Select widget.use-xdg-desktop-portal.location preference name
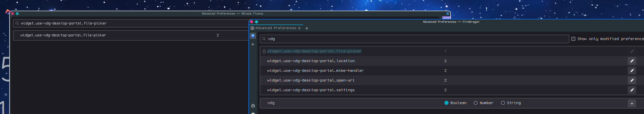 pos(311,61)
